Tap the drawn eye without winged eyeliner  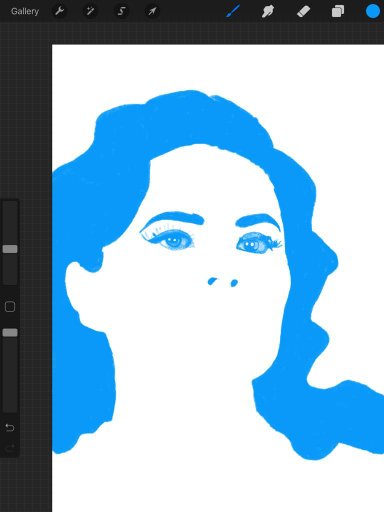click(257, 244)
